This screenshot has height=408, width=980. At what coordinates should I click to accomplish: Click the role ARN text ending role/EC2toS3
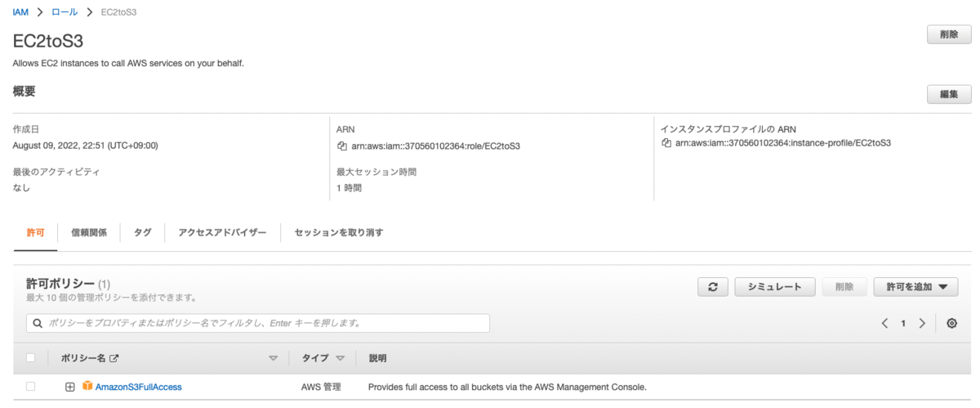436,146
